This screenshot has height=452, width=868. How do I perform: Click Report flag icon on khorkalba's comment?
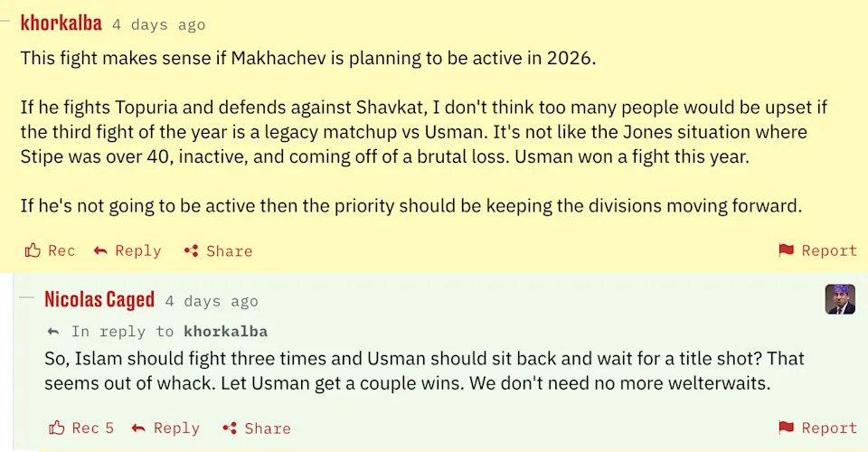(786, 250)
